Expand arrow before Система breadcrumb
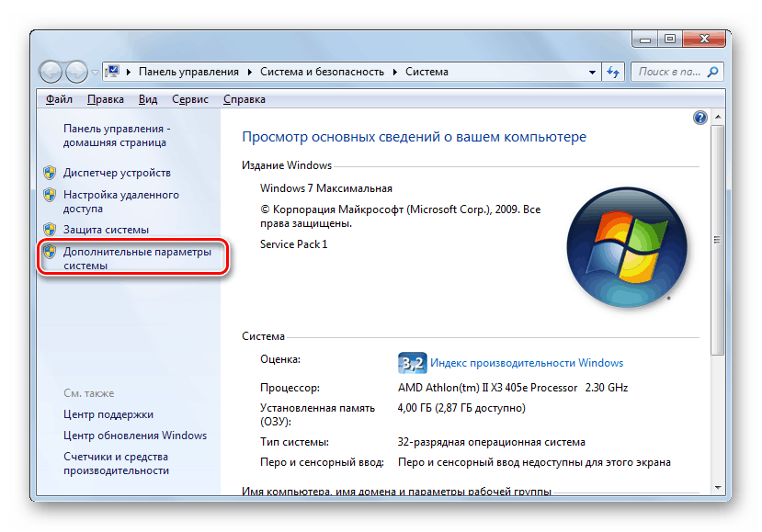Viewport: 762px width, 532px height. [x=395, y=72]
